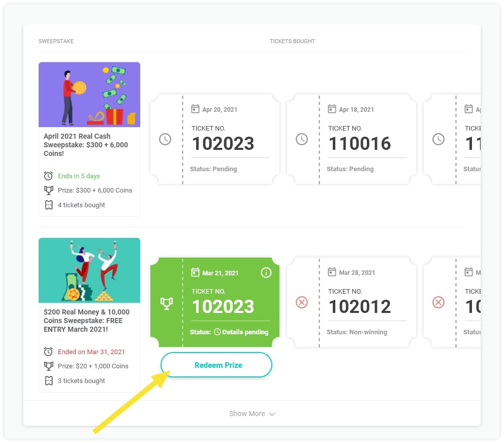
Task: Click the clock icon on ticket 102023
Action: click(x=165, y=139)
